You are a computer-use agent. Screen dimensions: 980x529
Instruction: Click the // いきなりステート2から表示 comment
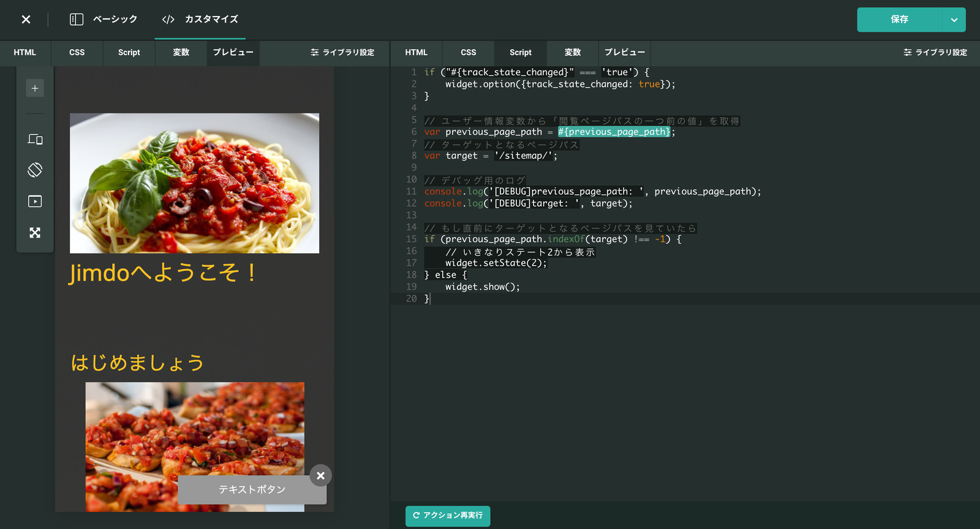pos(520,252)
